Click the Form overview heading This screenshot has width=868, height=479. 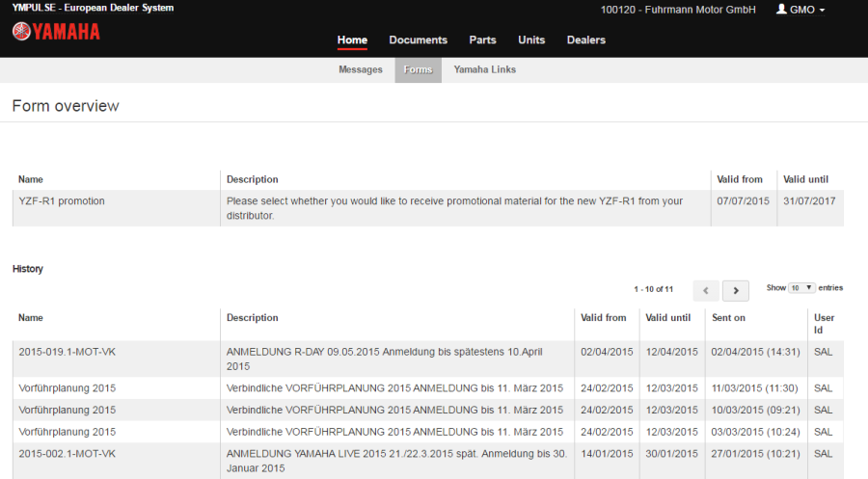click(66, 106)
